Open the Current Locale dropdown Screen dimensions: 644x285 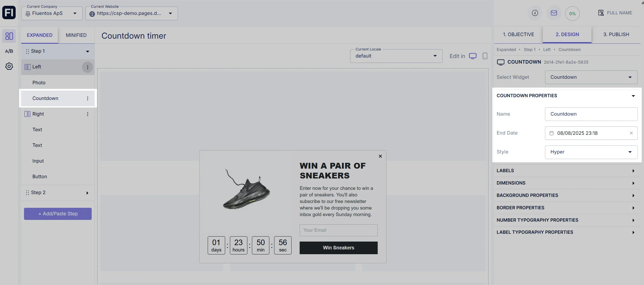click(396, 56)
